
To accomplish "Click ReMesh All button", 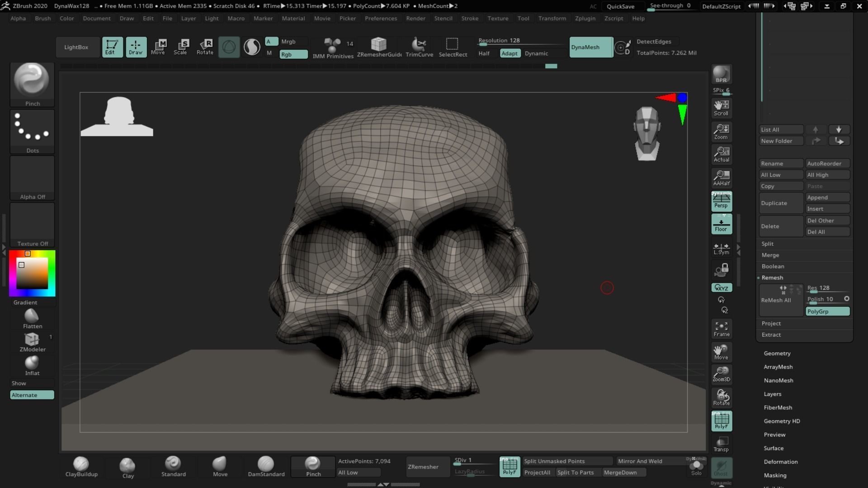I will click(x=781, y=300).
